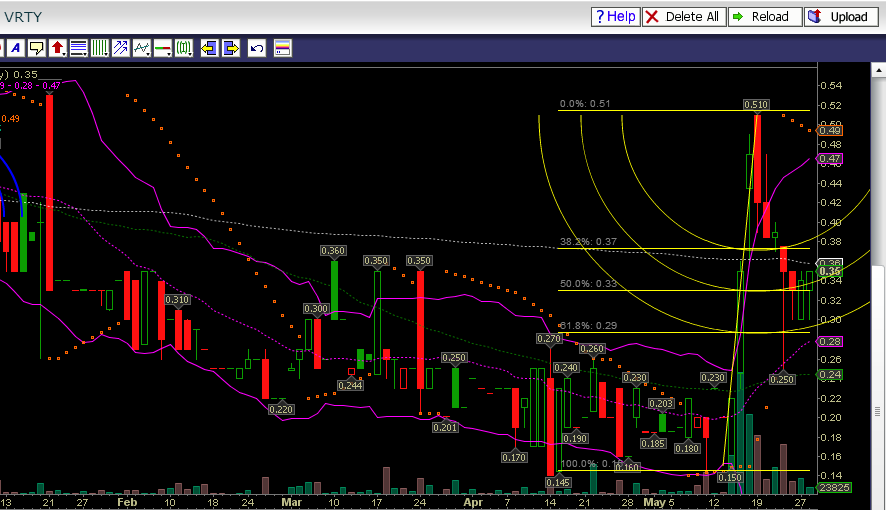Click the 23825 volume value tag
Screen dimensions: 886x510
coord(835,487)
